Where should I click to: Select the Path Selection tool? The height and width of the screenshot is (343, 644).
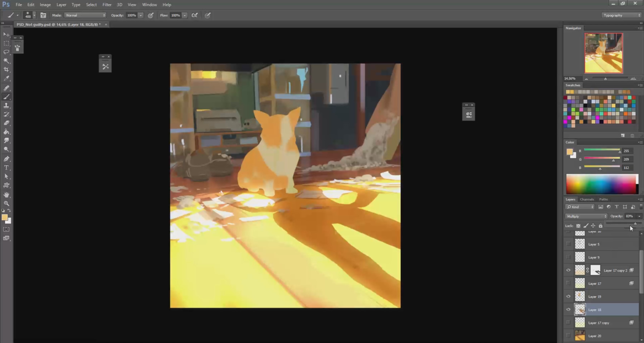[6, 177]
